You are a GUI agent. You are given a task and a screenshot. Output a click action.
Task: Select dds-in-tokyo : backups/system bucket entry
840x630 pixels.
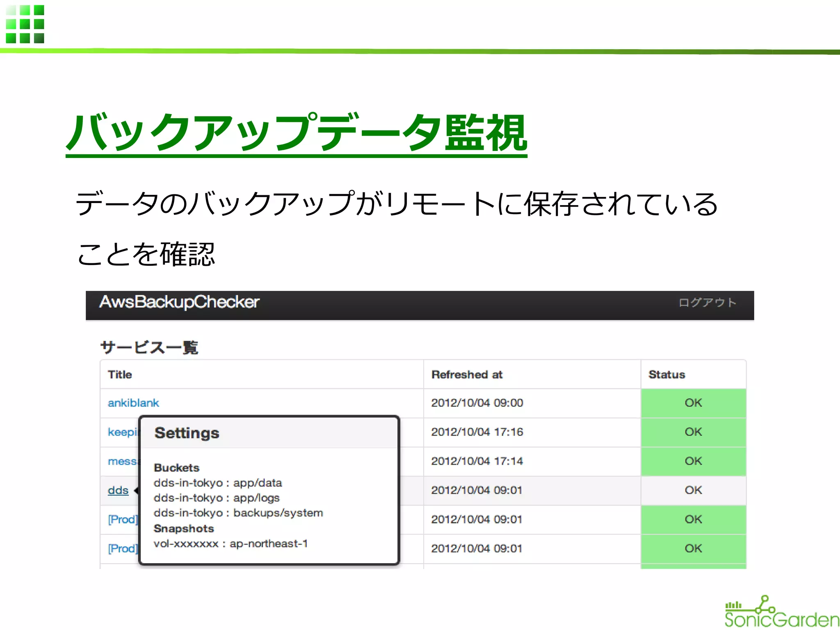(x=238, y=513)
